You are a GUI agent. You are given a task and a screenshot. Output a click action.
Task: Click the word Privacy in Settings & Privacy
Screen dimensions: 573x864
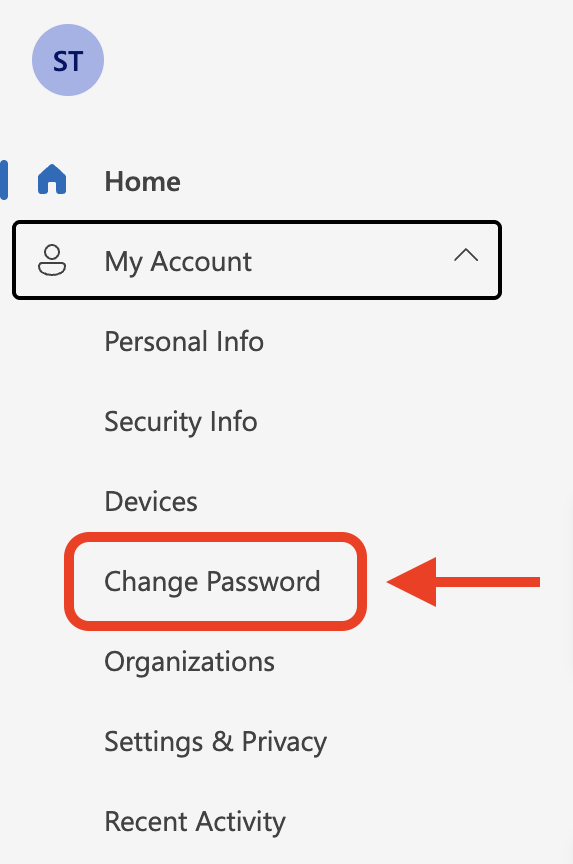pos(284,743)
